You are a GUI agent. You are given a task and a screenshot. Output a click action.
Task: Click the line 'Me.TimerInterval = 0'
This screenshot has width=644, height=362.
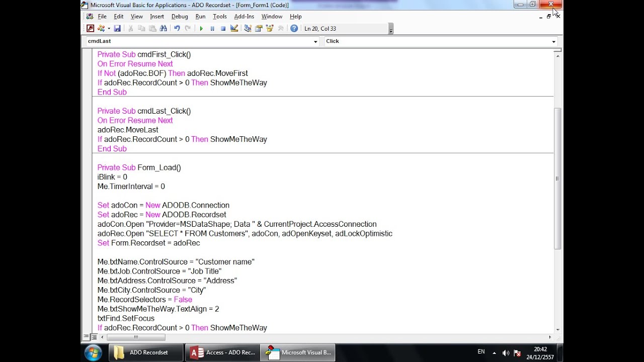(x=131, y=187)
